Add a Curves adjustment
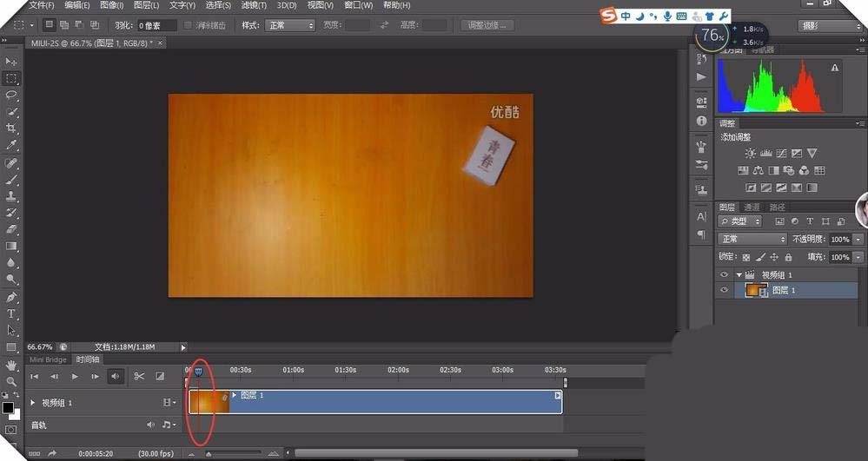 (x=781, y=154)
